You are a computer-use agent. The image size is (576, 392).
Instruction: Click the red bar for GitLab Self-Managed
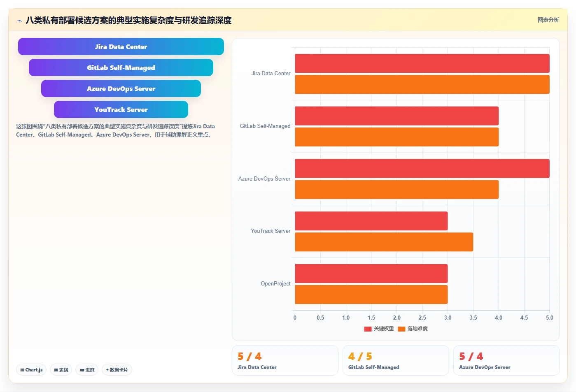[396, 116]
